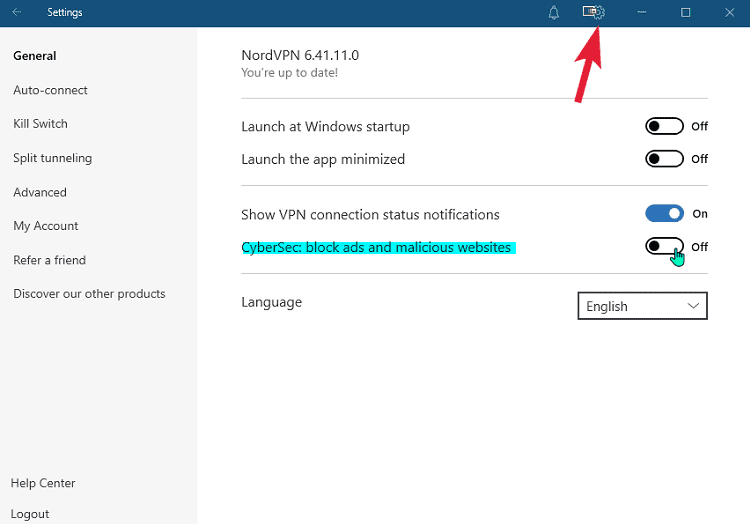Enable the CyberSec ad blocking switch

[664, 247]
